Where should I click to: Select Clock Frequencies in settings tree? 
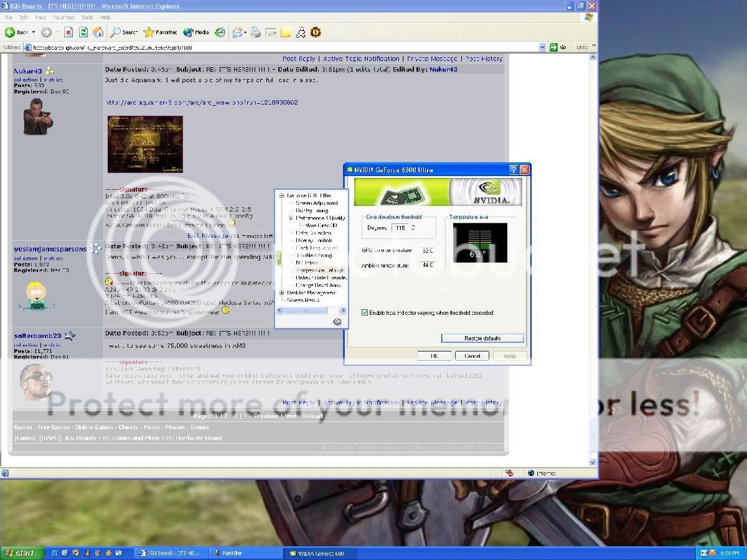tap(317, 248)
